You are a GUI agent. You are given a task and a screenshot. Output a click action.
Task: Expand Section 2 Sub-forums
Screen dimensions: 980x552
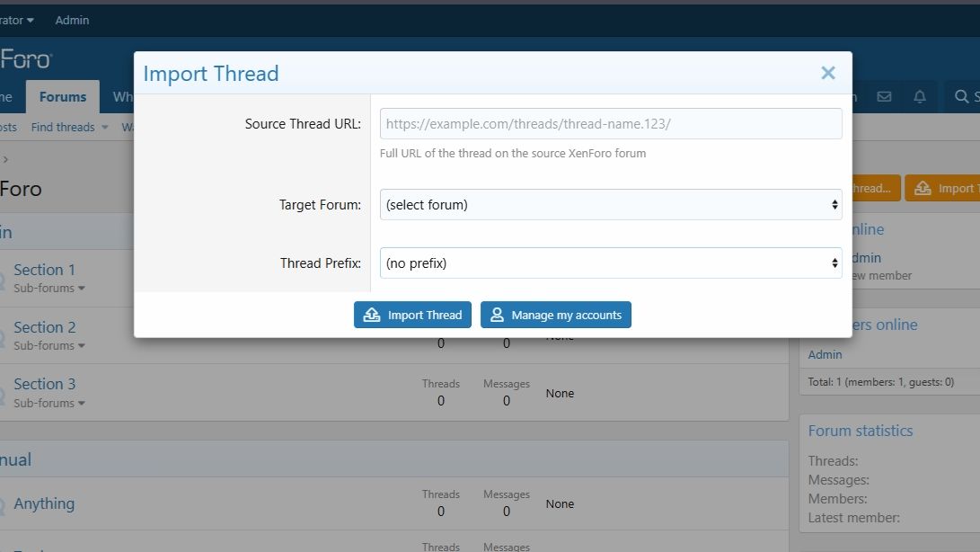(x=49, y=345)
